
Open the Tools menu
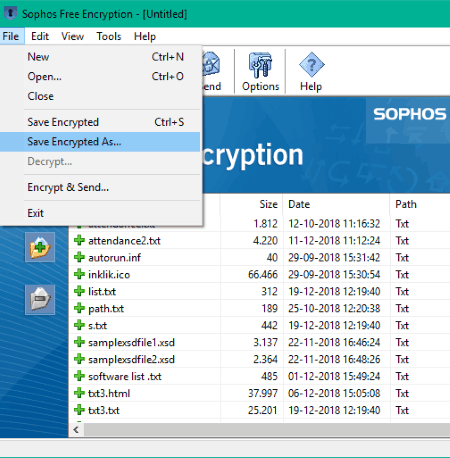(x=109, y=36)
